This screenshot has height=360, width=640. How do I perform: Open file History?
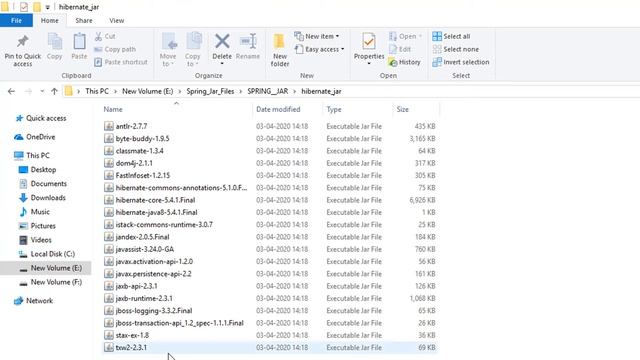404,62
